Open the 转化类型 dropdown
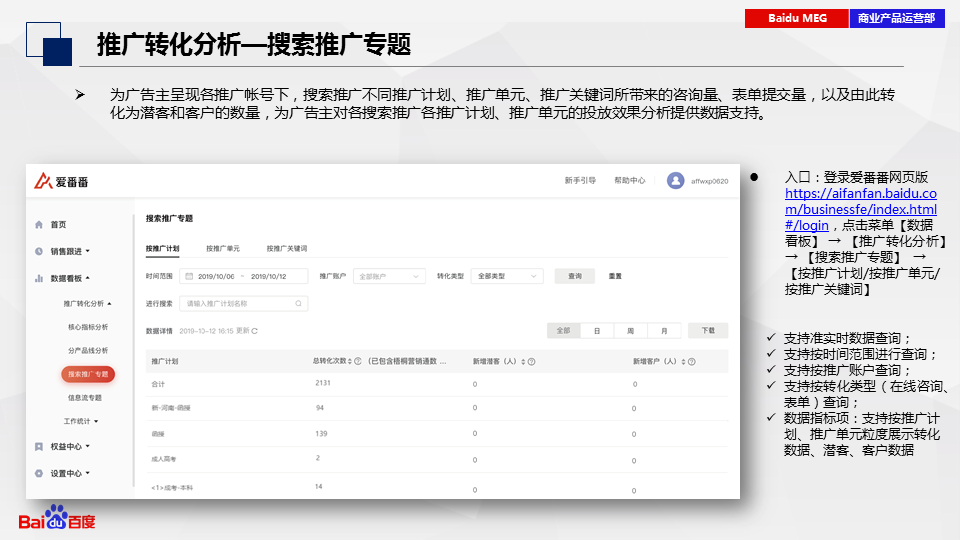The width and height of the screenshot is (960, 540). pos(507,276)
